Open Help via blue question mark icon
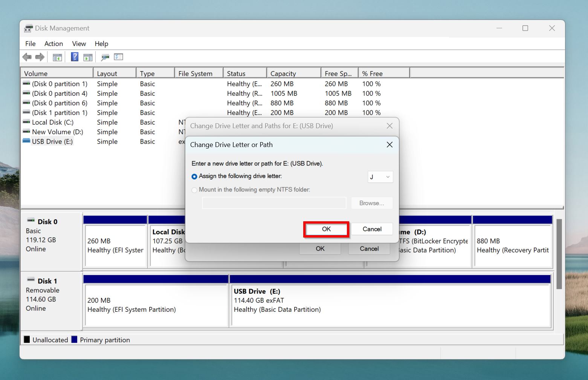The width and height of the screenshot is (588, 380). tap(75, 57)
